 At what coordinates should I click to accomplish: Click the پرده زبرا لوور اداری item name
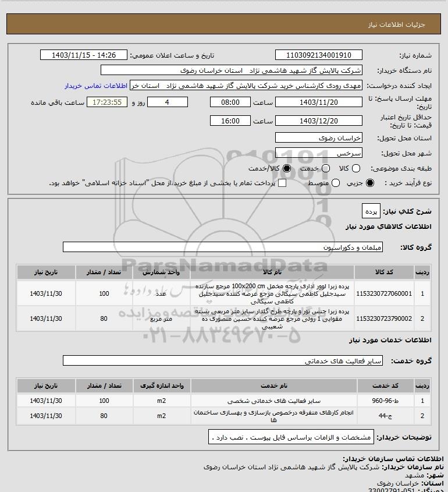coord(272,293)
